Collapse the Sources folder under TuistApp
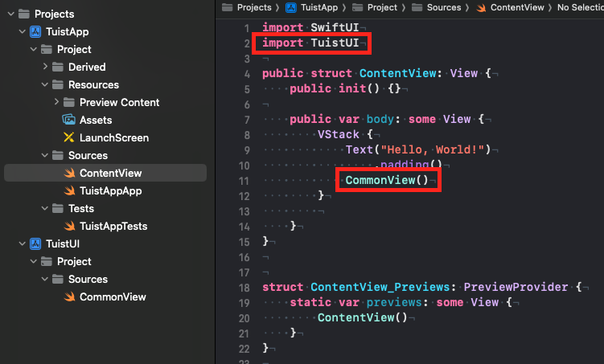 pyautogui.click(x=45, y=155)
